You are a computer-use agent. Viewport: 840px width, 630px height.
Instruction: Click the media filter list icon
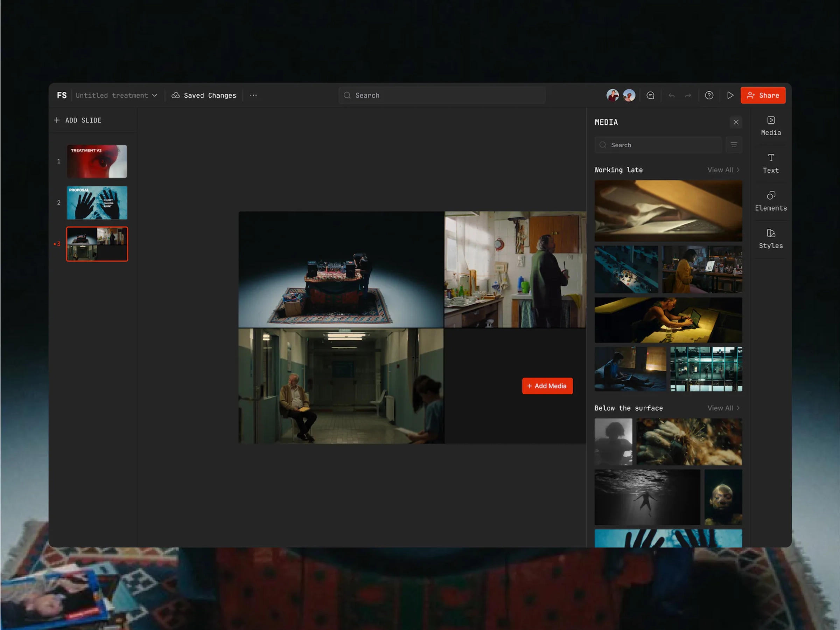tap(734, 145)
